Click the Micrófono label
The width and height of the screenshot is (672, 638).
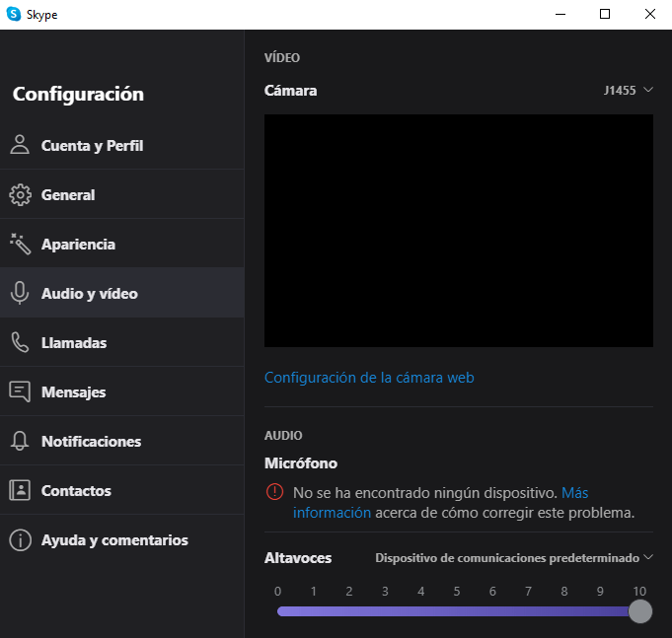(x=301, y=463)
